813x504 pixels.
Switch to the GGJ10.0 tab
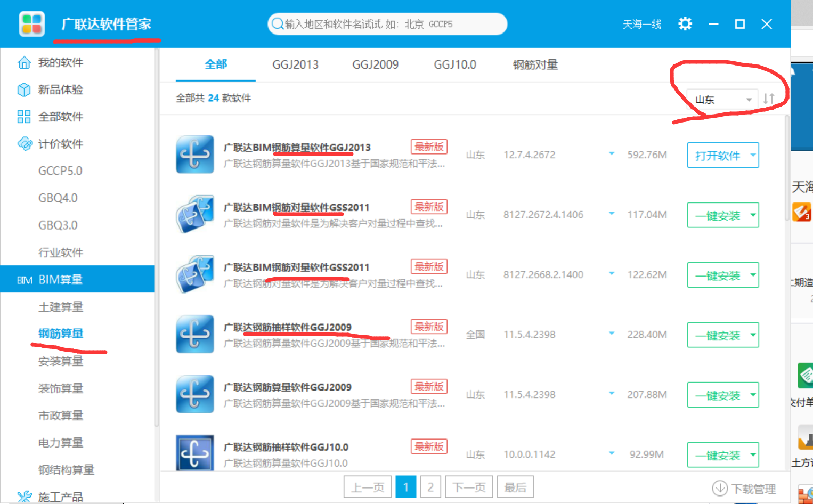pyautogui.click(x=455, y=64)
